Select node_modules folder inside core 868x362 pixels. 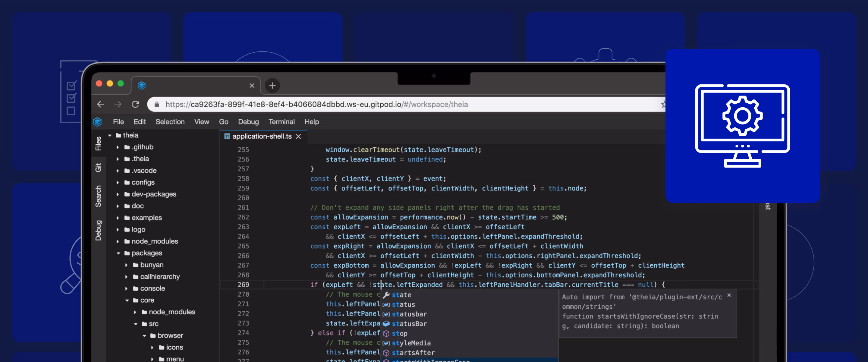(x=172, y=312)
